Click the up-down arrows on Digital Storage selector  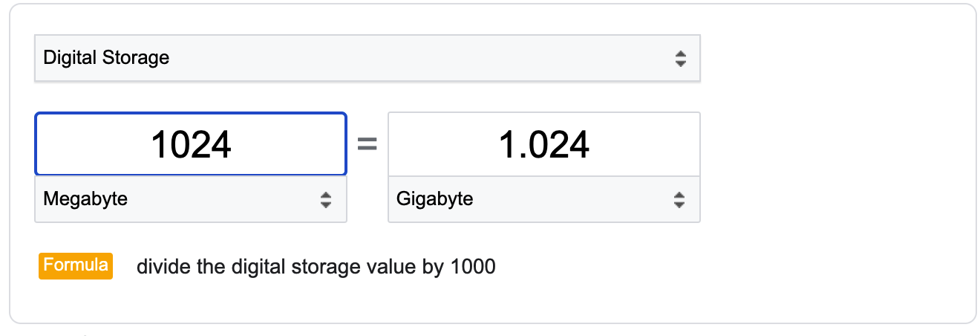tap(680, 59)
